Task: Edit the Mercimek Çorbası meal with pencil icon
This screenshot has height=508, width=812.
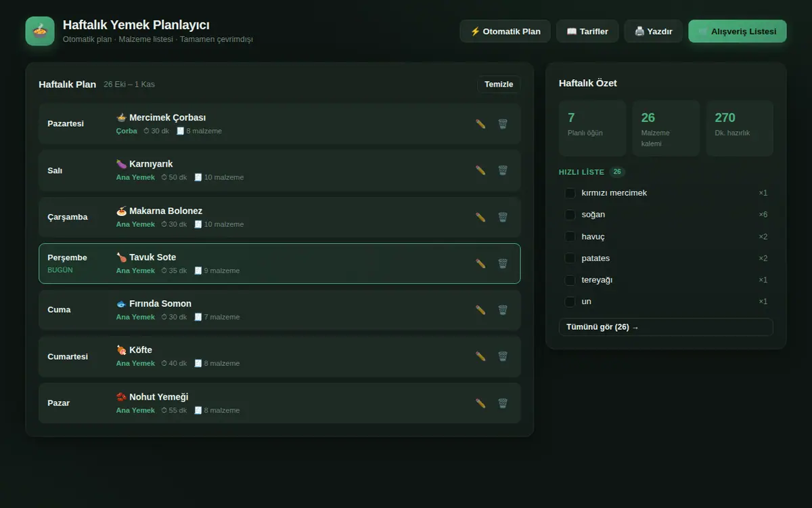Action: click(480, 124)
